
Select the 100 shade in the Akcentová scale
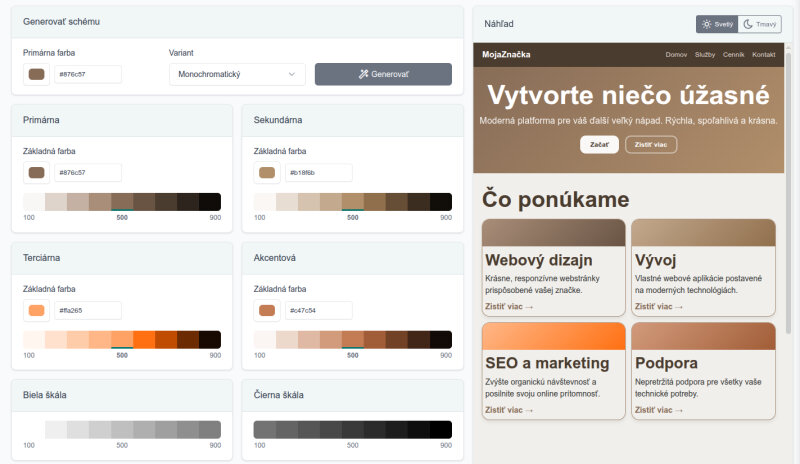coord(265,339)
